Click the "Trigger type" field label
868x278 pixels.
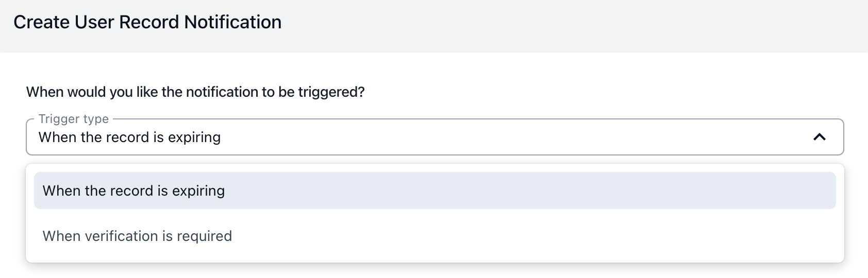[x=74, y=119]
